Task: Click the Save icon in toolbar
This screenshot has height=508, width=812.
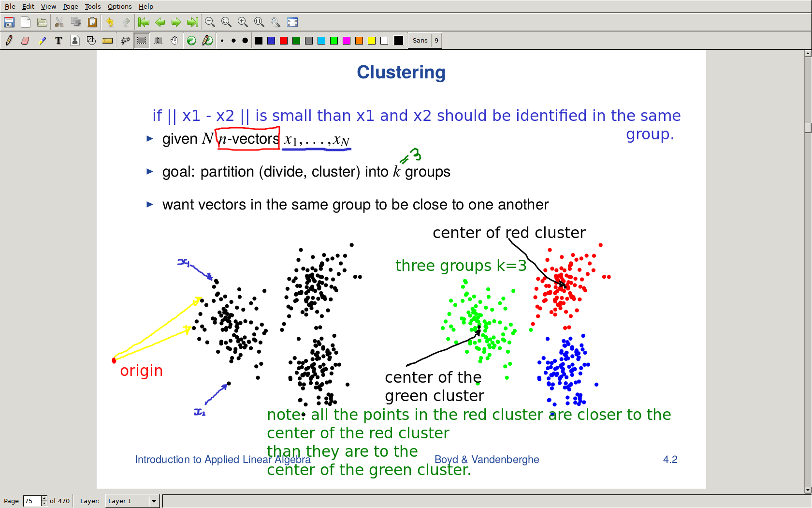Action: pyautogui.click(x=9, y=22)
